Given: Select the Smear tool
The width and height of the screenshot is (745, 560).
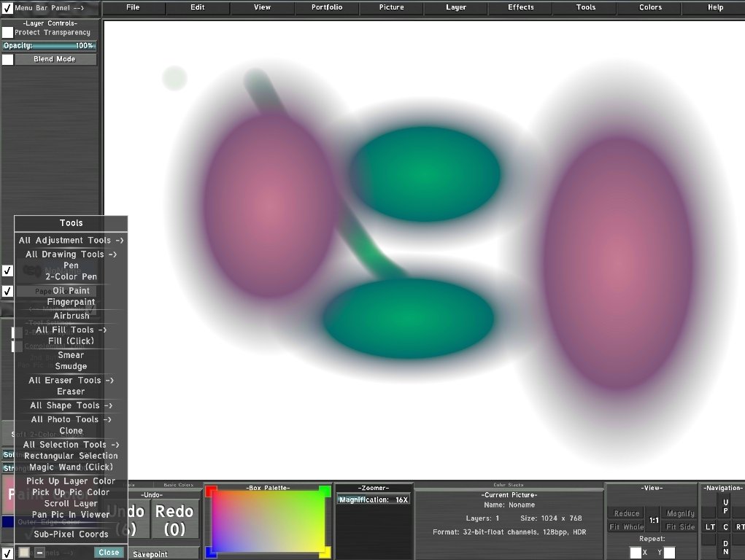Looking at the screenshot, I should pyautogui.click(x=71, y=355).
